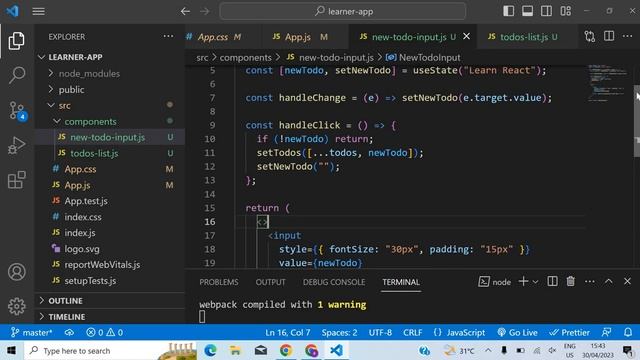This screenshot has height=360, width=640.
Task: Click the Windows taskbar search box
Action: click(110, 351)
